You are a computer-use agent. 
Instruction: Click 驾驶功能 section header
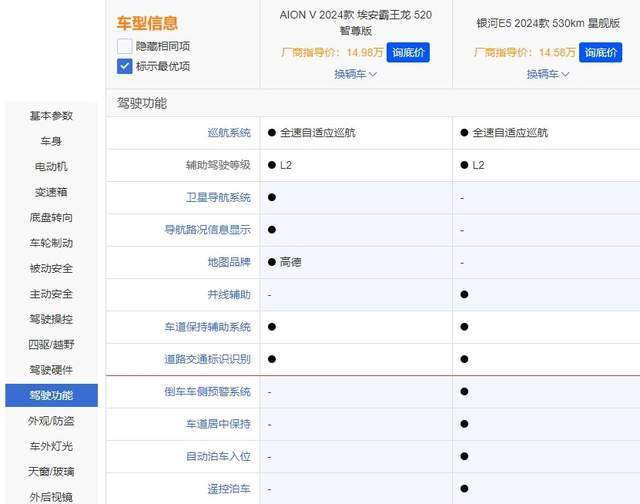coord(142,103)
